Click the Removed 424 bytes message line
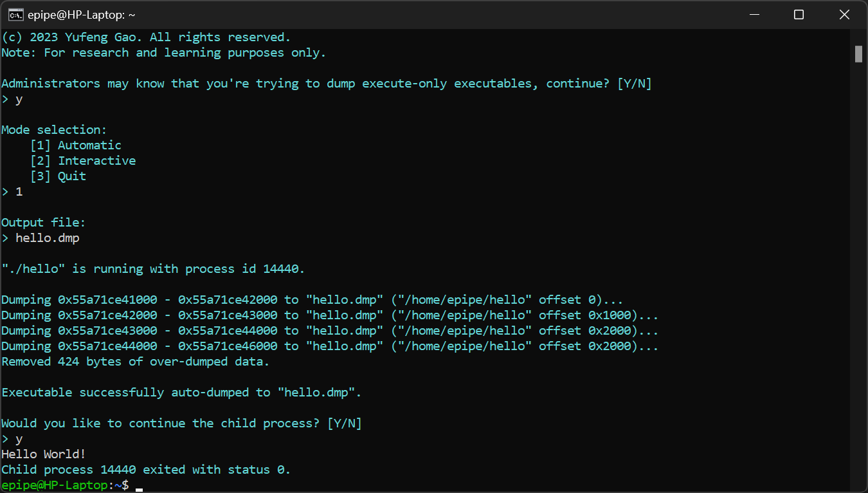868x493 pixels. 135,362
